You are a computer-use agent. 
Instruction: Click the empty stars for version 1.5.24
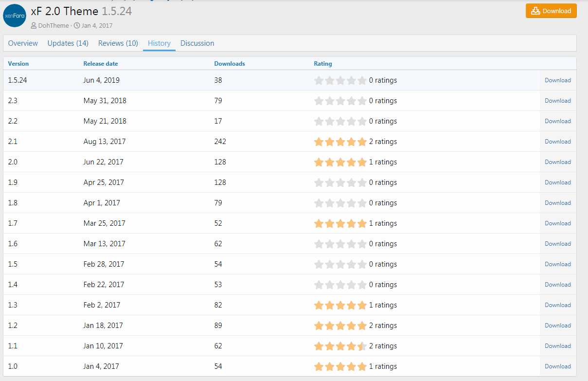click(340, 80)
